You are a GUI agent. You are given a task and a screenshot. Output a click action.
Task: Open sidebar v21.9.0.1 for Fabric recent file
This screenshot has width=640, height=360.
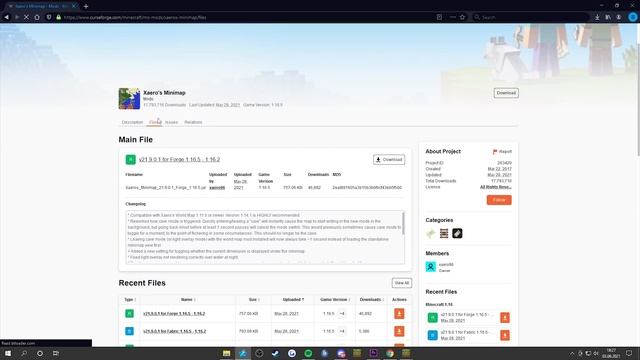[467, 332]
